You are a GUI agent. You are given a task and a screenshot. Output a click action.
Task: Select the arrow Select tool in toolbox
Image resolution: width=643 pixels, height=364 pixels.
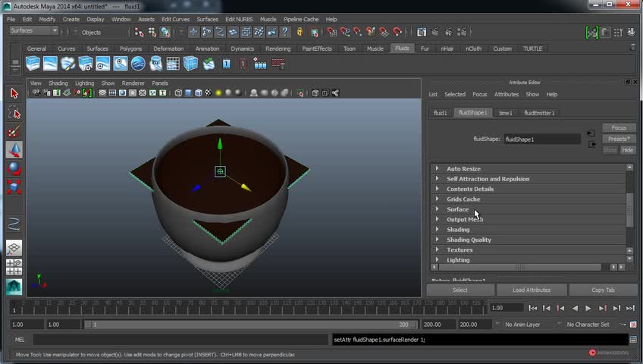tap(14, 93)
